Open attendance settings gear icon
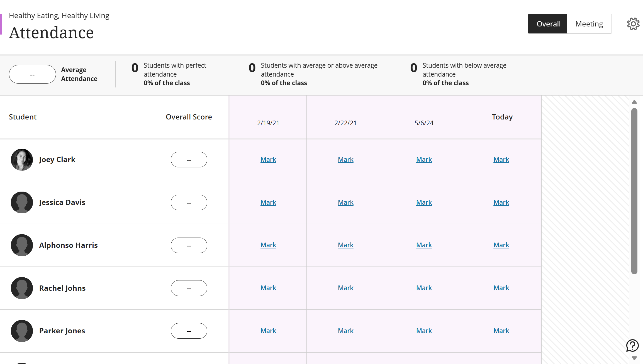This screenshot has width=643, height=364. click(633, 24)
